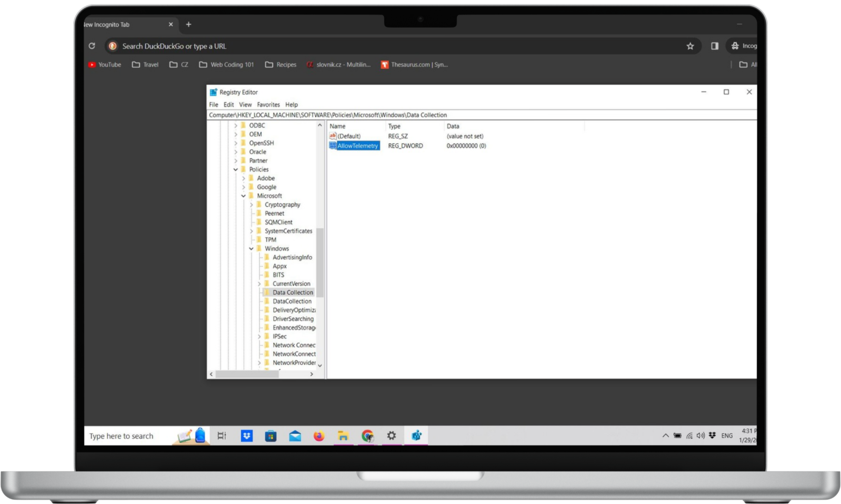Viewport: 841px width, 504px height.
Task: Reload the page with refresh icon
Action: pos(92,46)
